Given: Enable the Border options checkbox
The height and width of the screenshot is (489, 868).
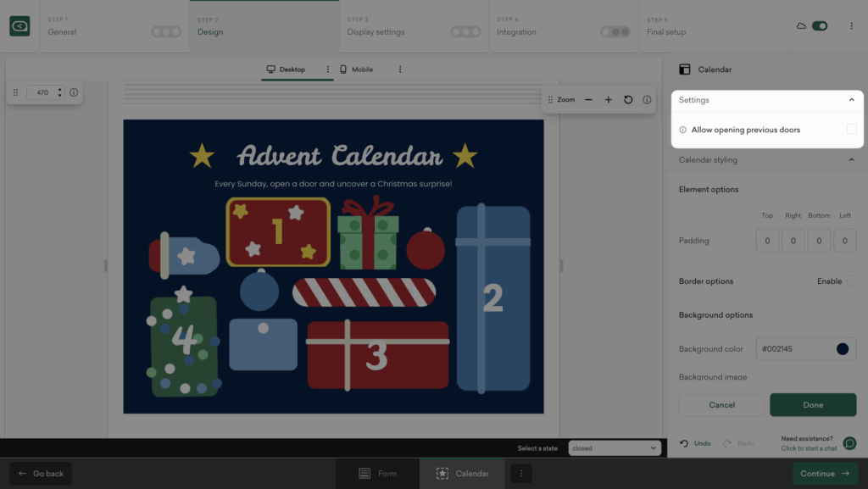Looking at the screenshot, I should (x=851, y=281).
